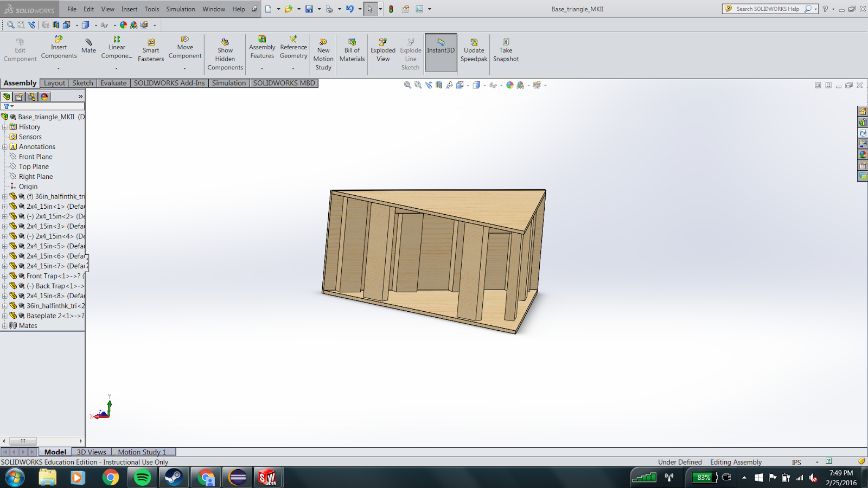Expand the History tree node

[x=5, y=127]
